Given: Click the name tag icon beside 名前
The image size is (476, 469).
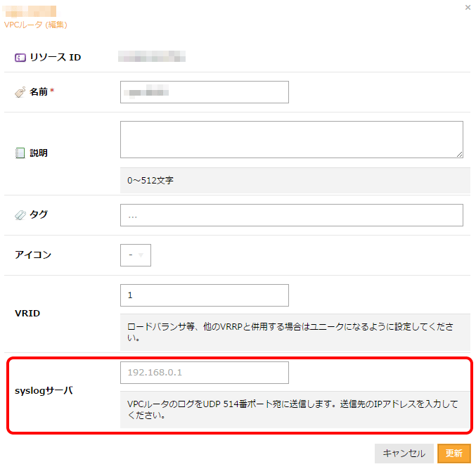Looking at the screenshot, I should point(20,92).
